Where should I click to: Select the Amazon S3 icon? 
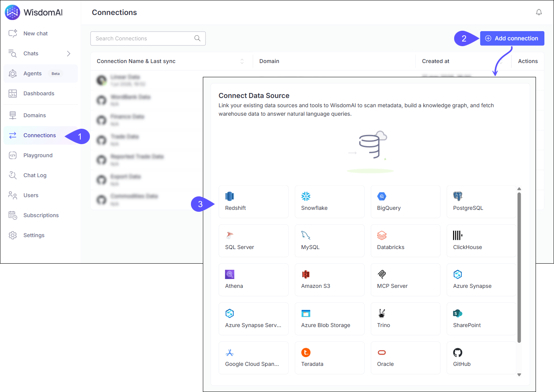pos(306,274)
